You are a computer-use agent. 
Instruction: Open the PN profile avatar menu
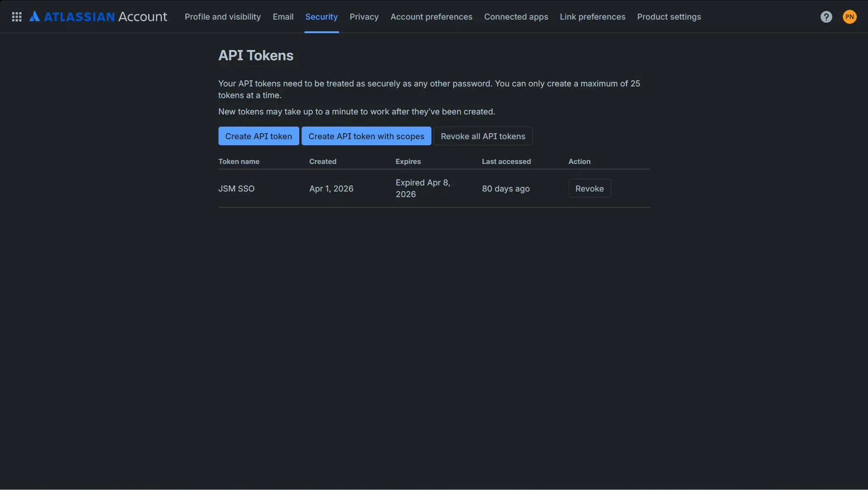tap(849, 17)
